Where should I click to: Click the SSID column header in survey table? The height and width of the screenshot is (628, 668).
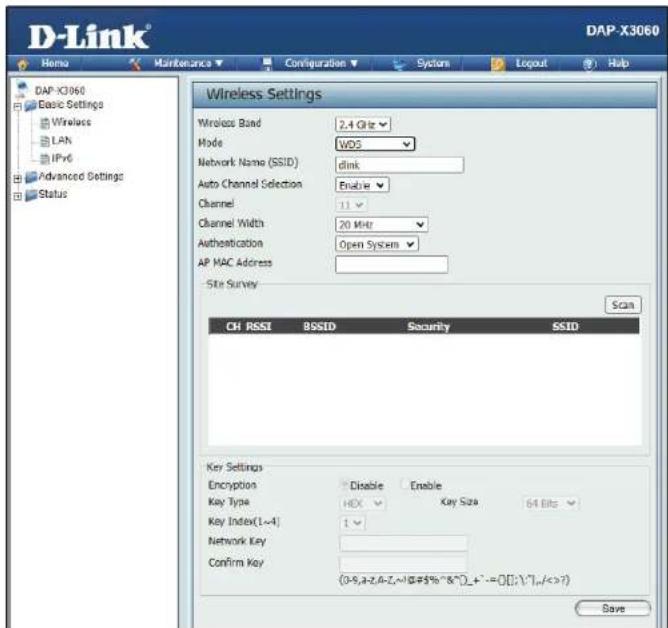[565, 327]
